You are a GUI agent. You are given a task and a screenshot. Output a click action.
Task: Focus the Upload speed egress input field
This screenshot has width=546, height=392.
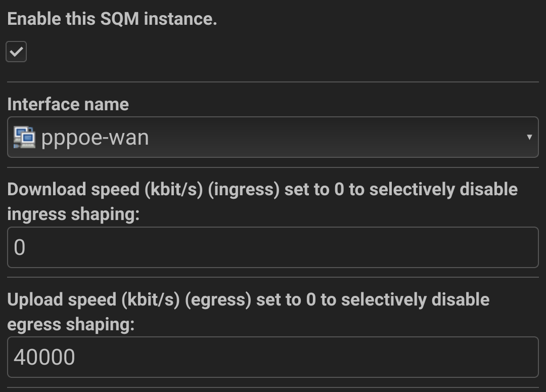pyautogui.click(x=273, y=357)
